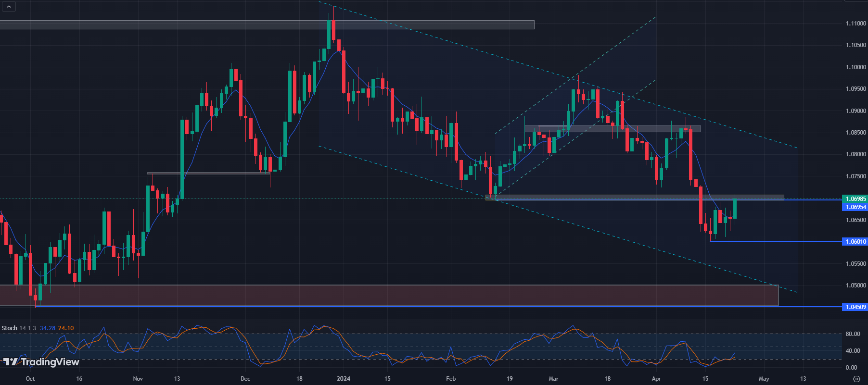Click the Oct label on time axis
This screenshot has width=868, height=385.
30,379
